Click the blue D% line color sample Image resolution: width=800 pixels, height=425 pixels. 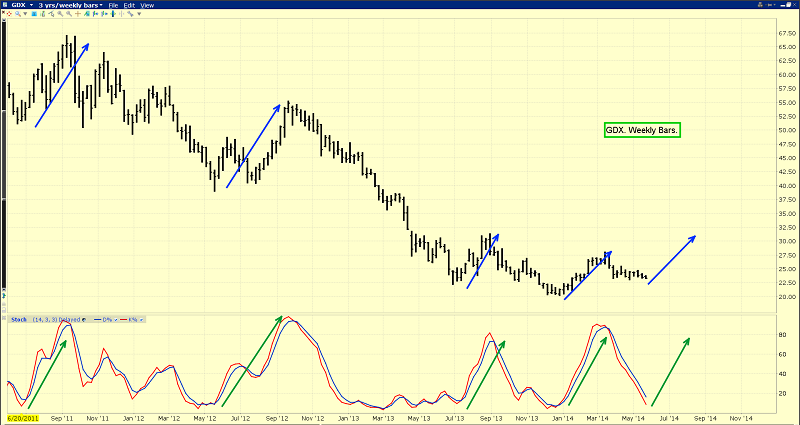[97, 319]
